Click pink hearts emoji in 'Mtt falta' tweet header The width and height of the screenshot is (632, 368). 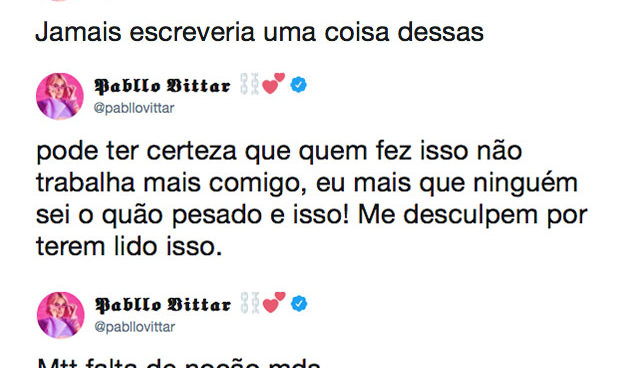click(x=274, y=302)
